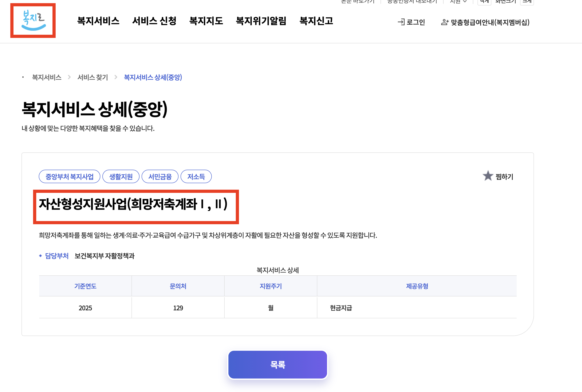Click the 서비스 찾기 breadcrumb link
The image size is (582, 392).
tap(93, 77)
